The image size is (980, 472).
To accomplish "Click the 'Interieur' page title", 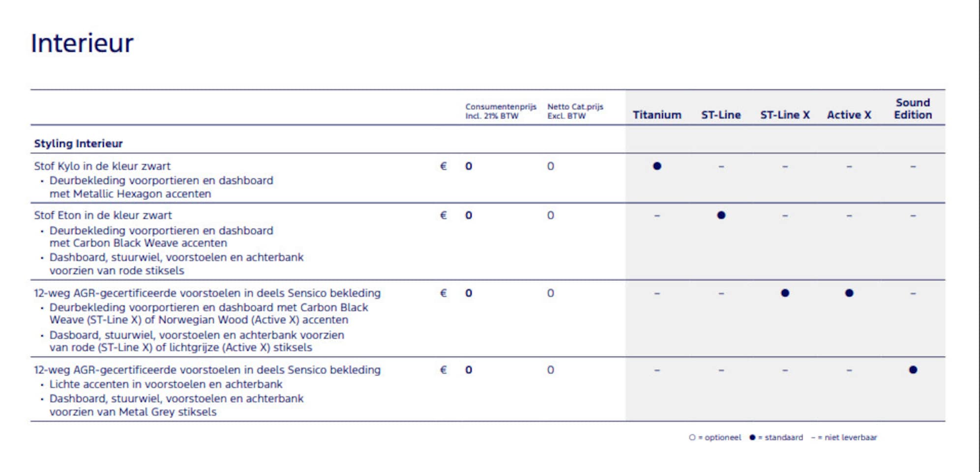I will tap(82, 43).
